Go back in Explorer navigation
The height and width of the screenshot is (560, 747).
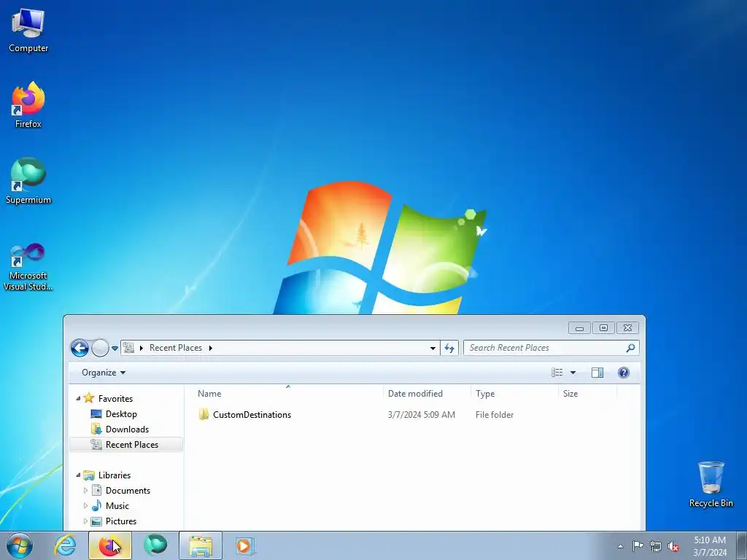tap(80, 348)
